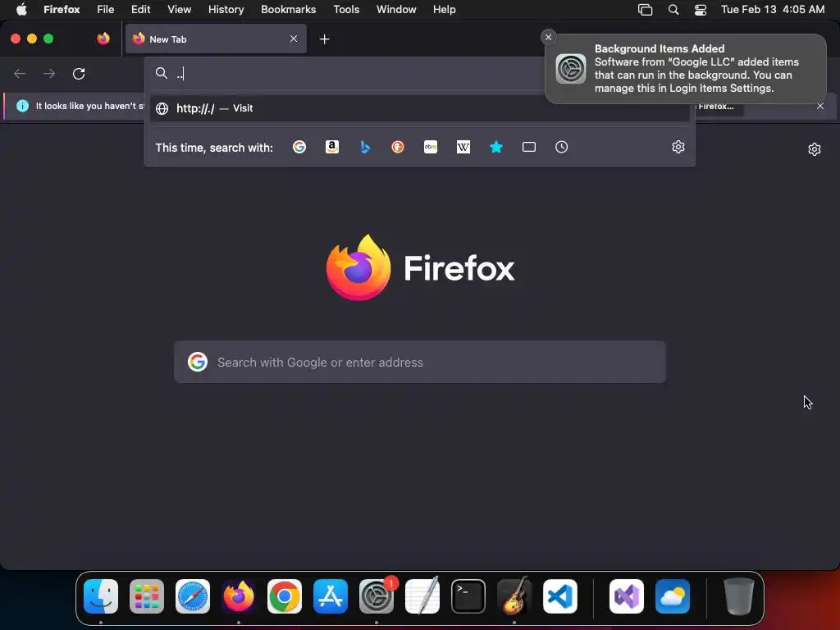840x630 pixels.
Task: Open new tab page personalize gear
Action: 815,149
